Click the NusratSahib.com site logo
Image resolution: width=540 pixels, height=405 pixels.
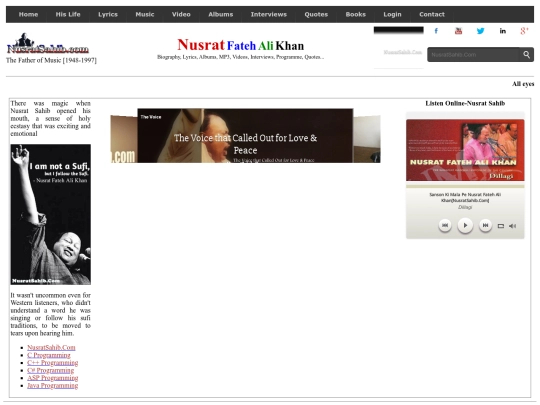tap(48, 44)
